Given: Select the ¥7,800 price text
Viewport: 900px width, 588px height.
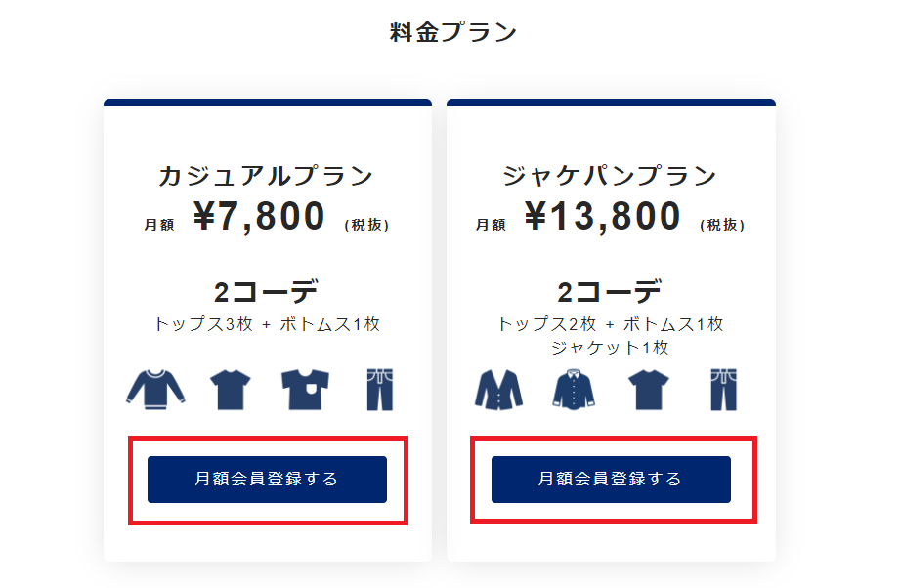Looking at the screenshot, I should tap(259, 216).
